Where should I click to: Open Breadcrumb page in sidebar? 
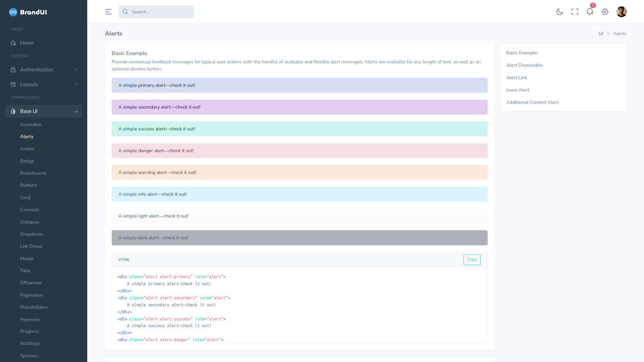click(33, 173)
